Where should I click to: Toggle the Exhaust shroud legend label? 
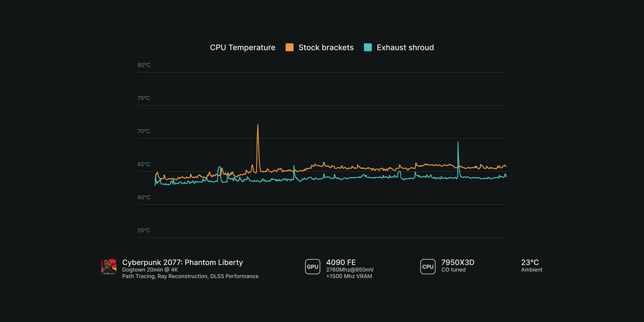click(x=405, y=47)
